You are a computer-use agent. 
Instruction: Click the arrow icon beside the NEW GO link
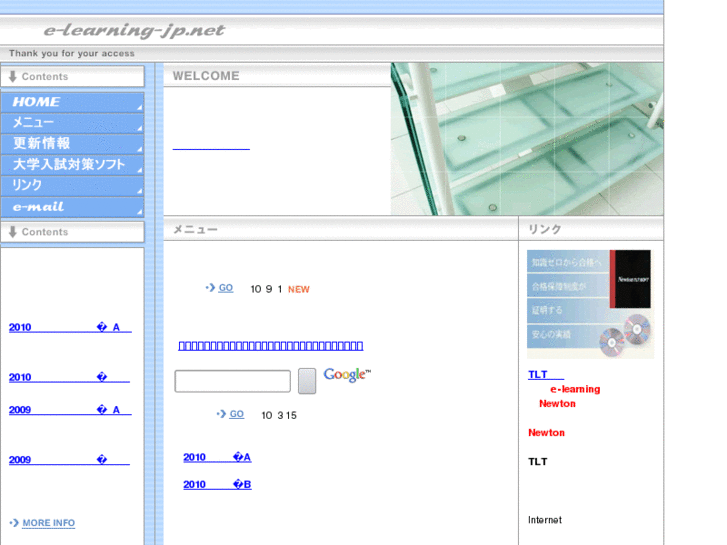(210, 288)
